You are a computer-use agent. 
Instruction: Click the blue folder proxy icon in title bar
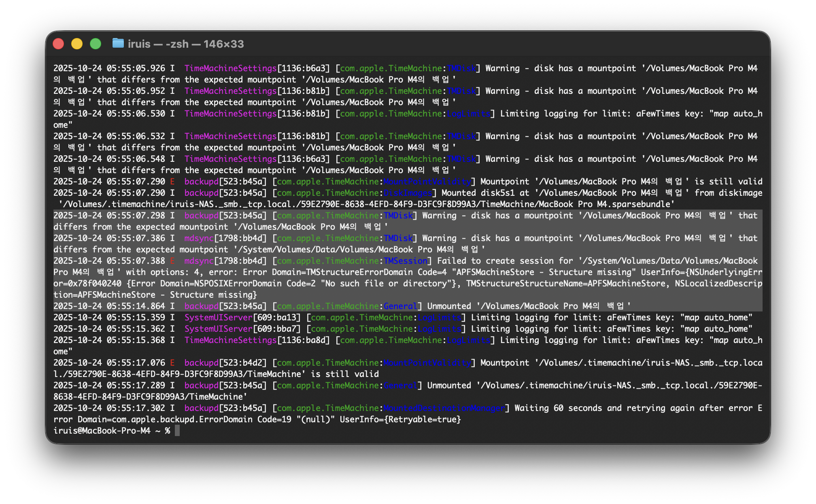118,43
